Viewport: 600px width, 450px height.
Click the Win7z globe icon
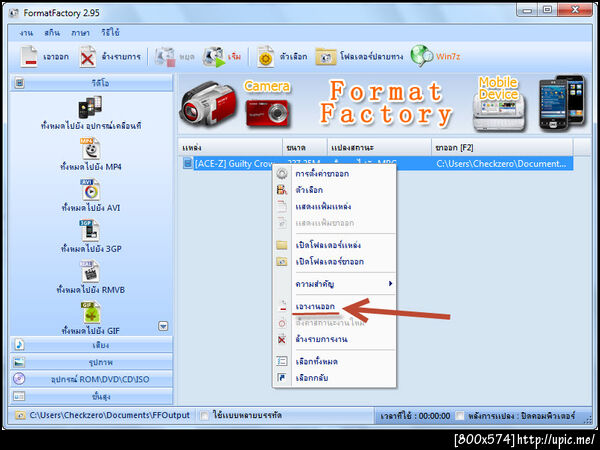422,56
